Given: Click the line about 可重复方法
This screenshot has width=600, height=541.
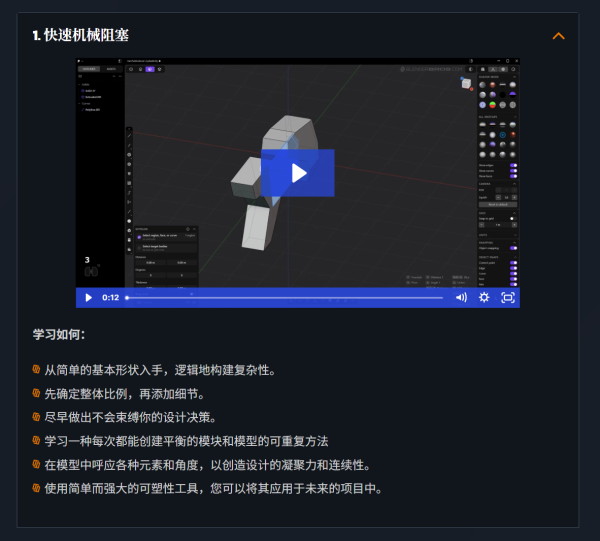Looking at the screenshot, I should [x=186, y=441].
